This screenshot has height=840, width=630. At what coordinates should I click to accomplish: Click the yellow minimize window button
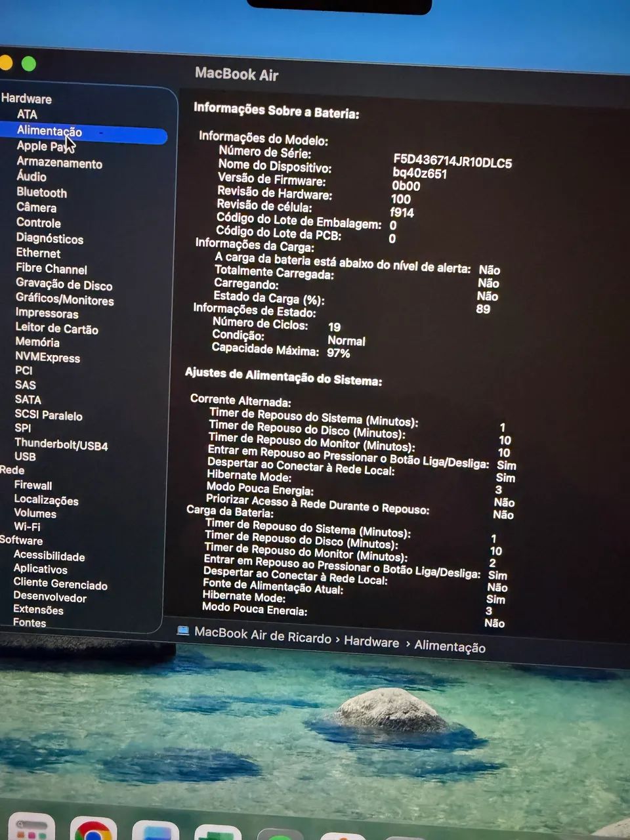[x=5, y=63]
